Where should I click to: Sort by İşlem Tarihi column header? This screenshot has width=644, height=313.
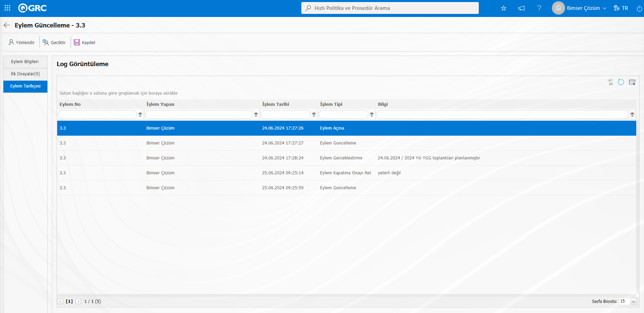276,104
